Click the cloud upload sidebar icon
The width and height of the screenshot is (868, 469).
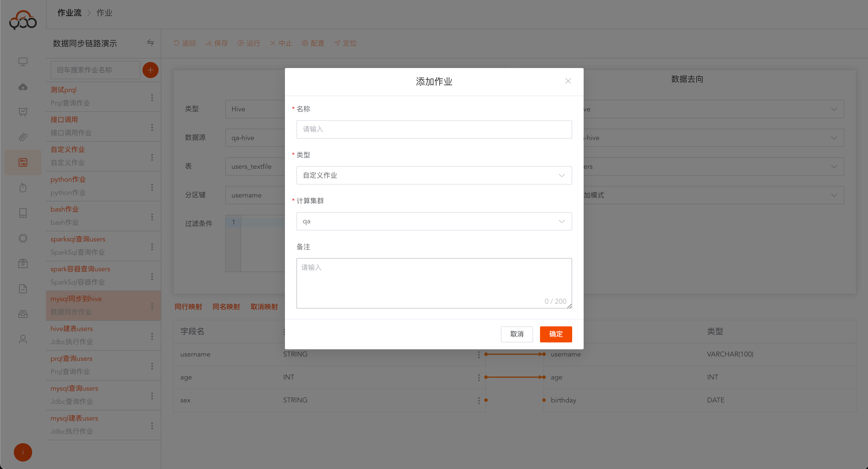[x=23, y=87]
